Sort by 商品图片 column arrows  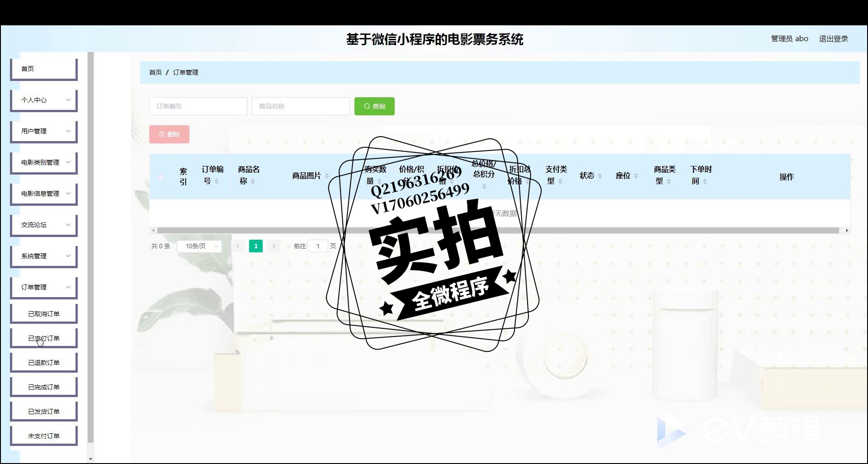tap(327, 176)
